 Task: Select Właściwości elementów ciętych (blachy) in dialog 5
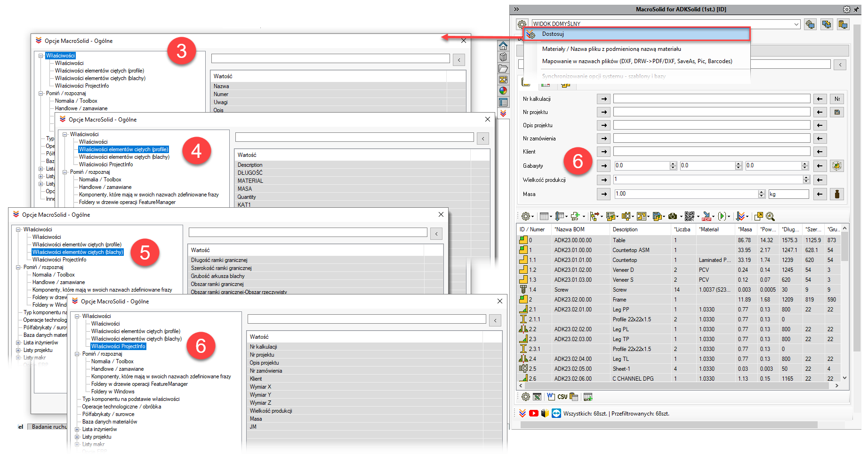(x=78, y=252)
